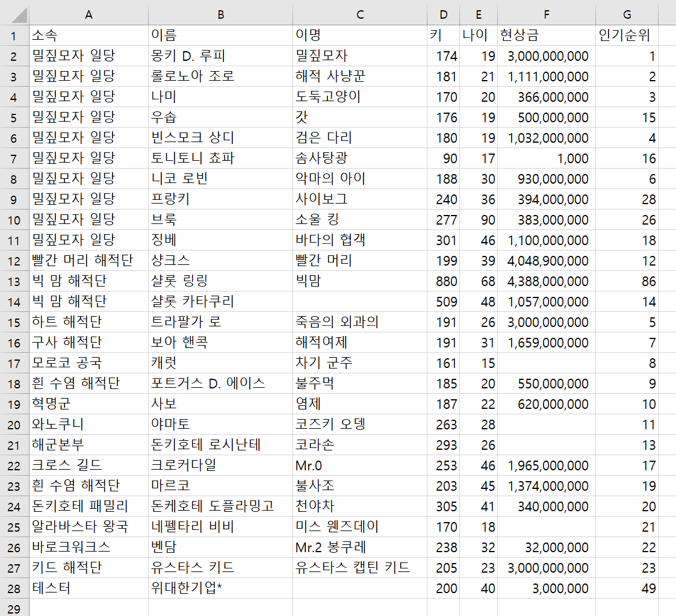The height and width of the screenshot is (616, 676).
Task: Select bounty cell 4,388,000,000
Action: click(547, 281)
